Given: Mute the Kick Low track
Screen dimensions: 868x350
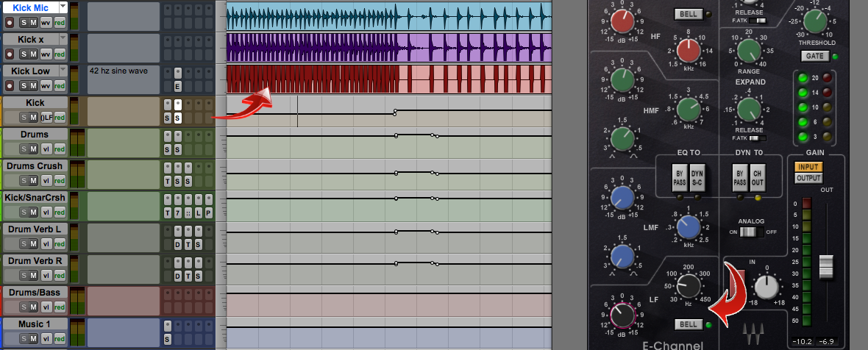Looking at the screenshot, I should click(32, 85).
